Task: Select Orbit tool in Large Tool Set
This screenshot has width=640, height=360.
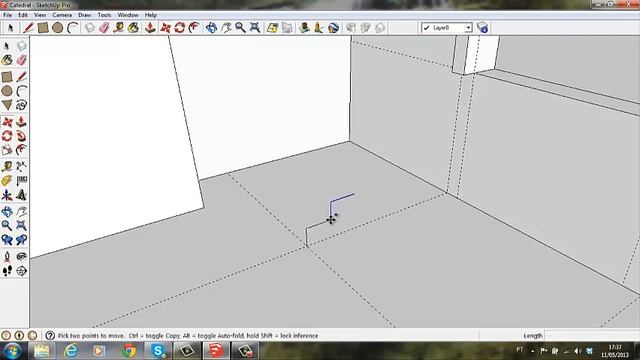Action: 7,211
